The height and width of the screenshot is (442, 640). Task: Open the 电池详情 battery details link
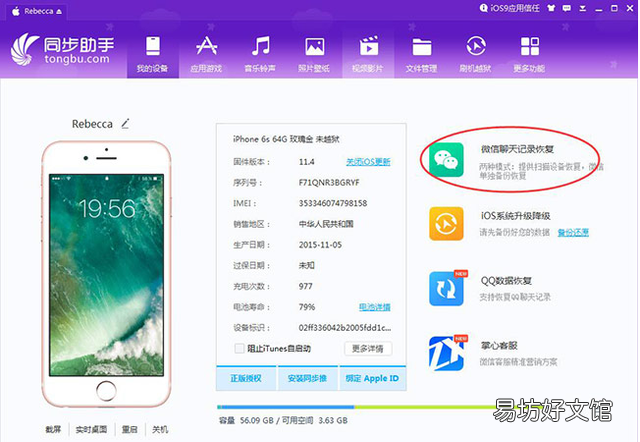375,307
